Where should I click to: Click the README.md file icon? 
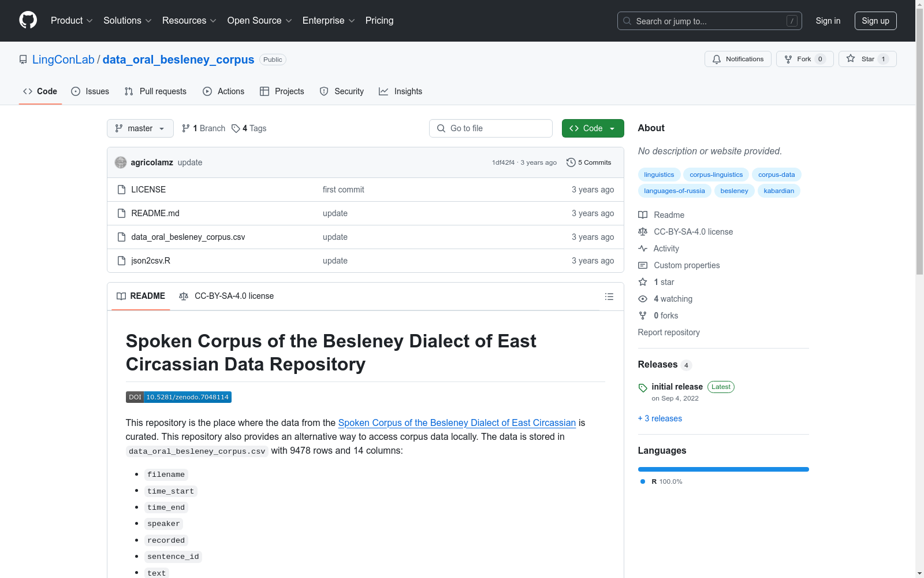121,213
